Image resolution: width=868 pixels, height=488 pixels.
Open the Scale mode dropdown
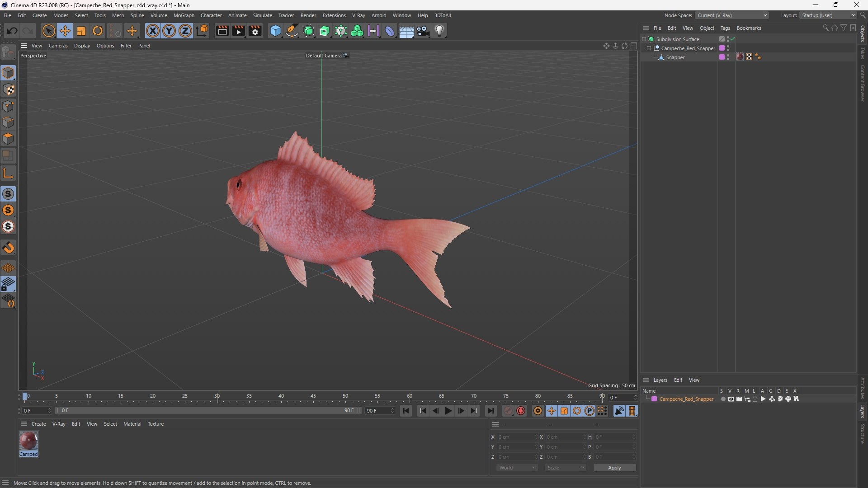[x=566, y=468]
